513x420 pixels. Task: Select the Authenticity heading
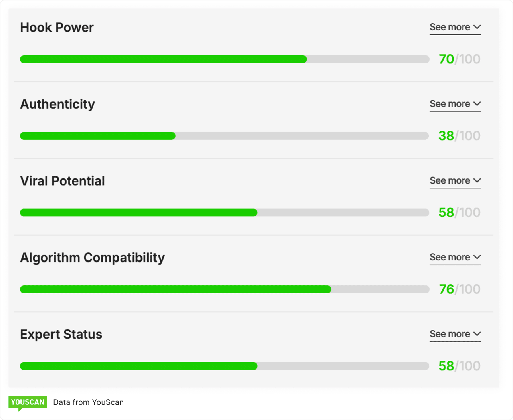click(57, 104)
